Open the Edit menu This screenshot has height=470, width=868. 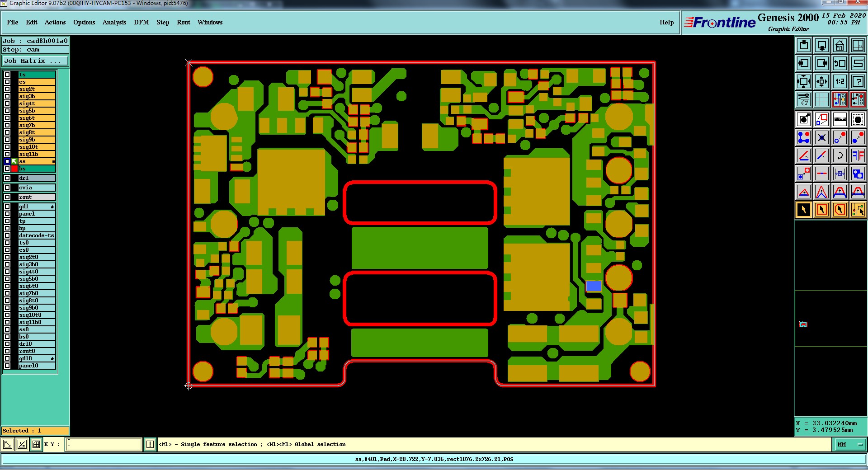click(32, 22)
